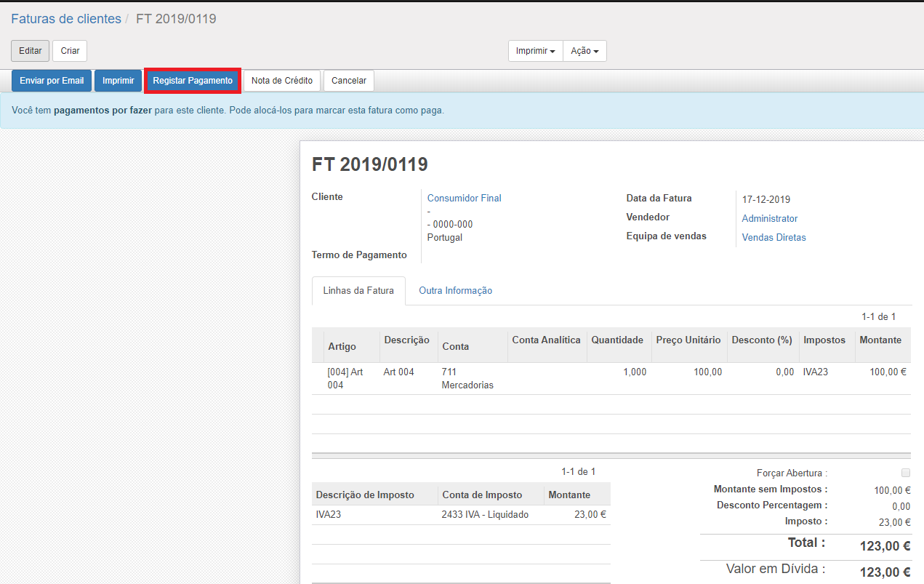Open the Consumidor Final customer link

[x=464, y=198]
